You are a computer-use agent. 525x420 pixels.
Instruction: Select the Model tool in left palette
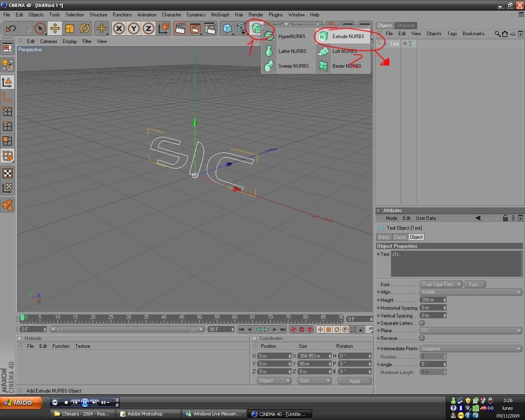(7, 82)
